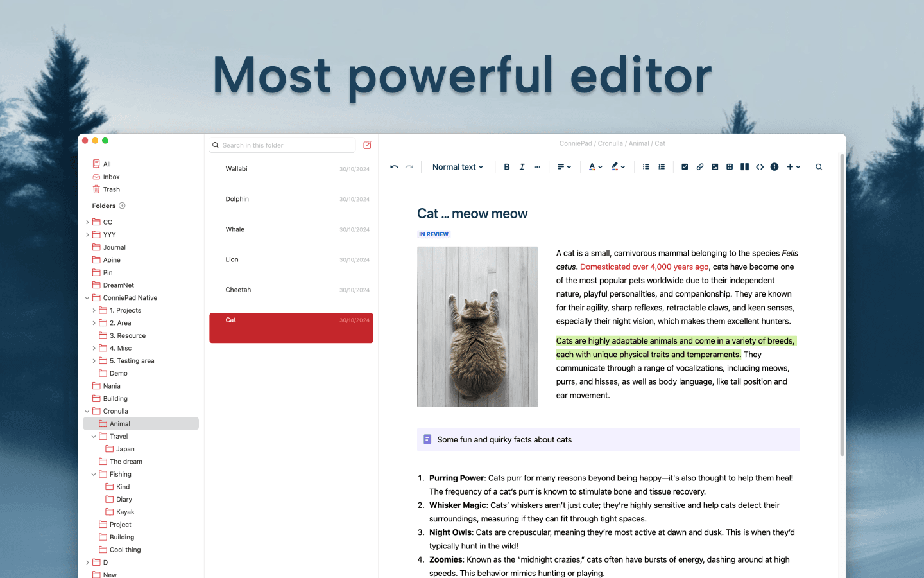Open the Japan folder under Travel

pyautogui.click(x=124, y=450)
